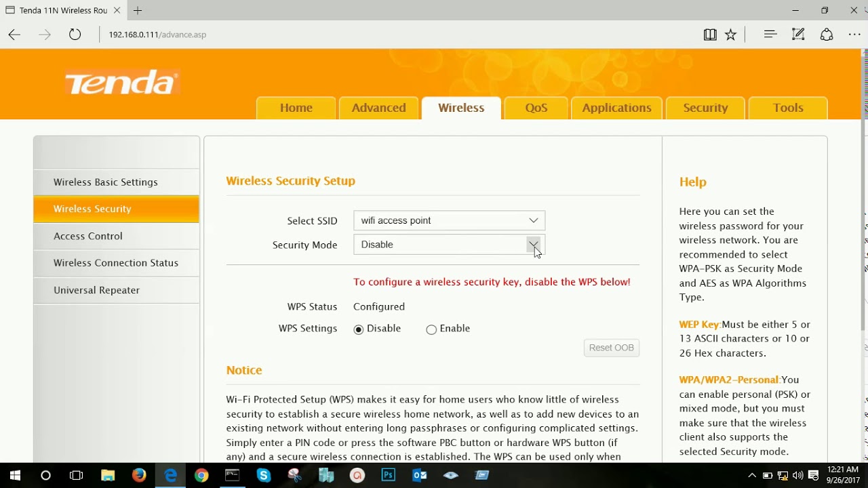Open the Windows Start menu
868x488 pixels.
pyautogui.click(x=14, y=475)
